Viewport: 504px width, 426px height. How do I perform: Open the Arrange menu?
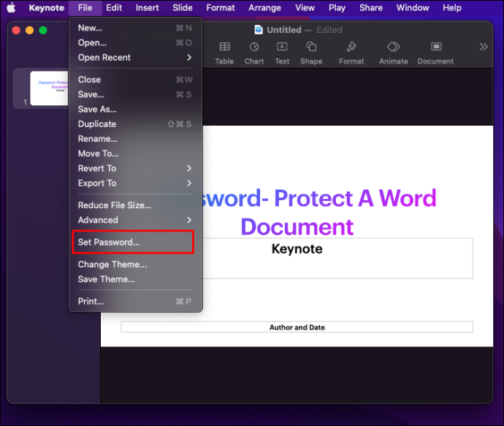click(265, 8)
